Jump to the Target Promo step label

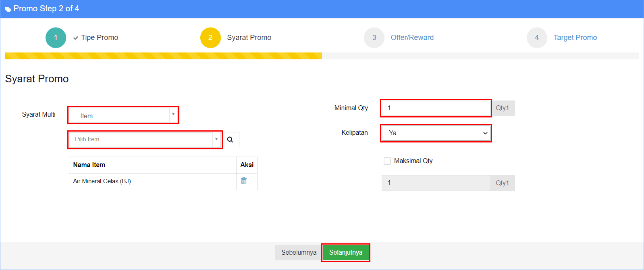pos(575,38)
